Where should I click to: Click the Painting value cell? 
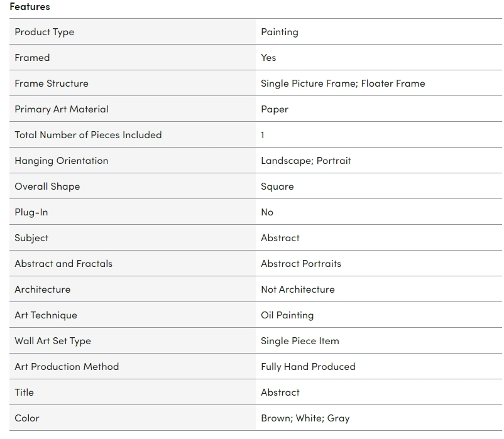tap(280, 32)
